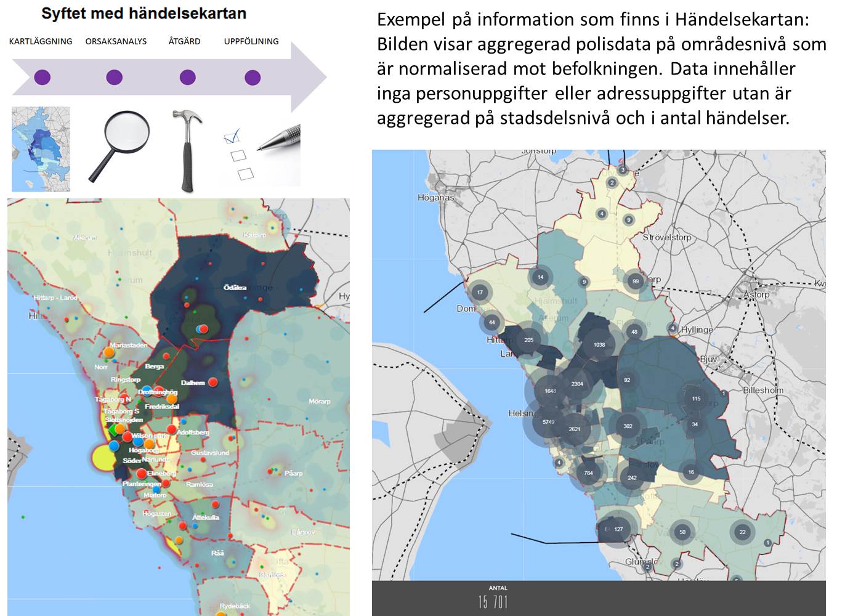Image resolution: width=845 pixels, height=616 pixels.
Task: Select the 14 cluster marker
Action: click(x=540, y=277)
